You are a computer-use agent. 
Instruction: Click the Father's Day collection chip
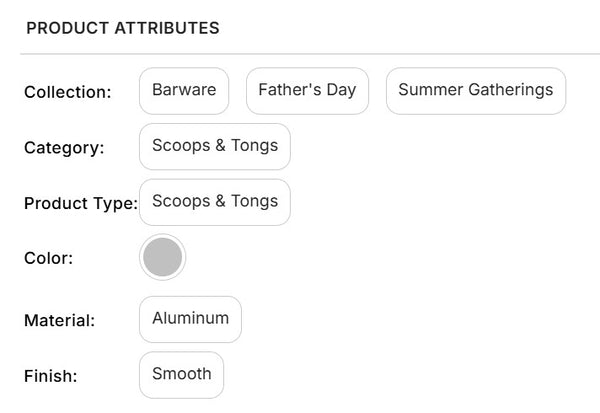[307, 91]
